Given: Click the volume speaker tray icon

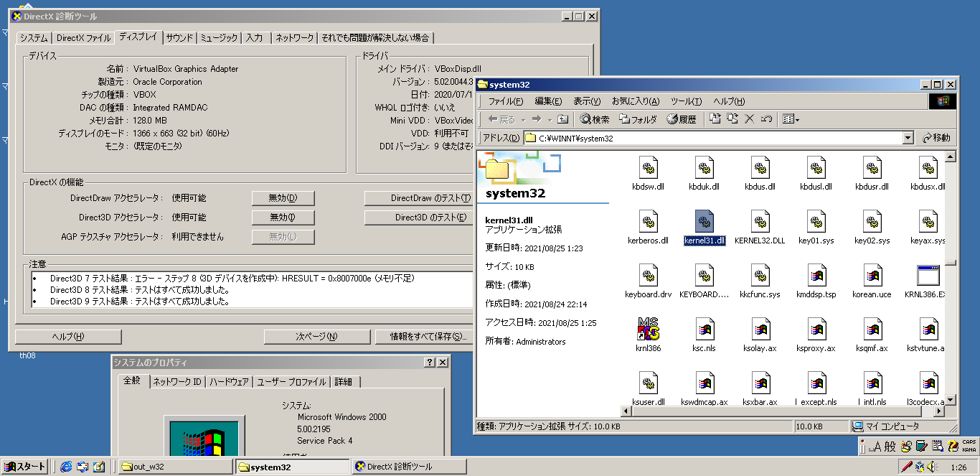Looking at the screenshot, I should pyautogui.click(x=932, y=467).
